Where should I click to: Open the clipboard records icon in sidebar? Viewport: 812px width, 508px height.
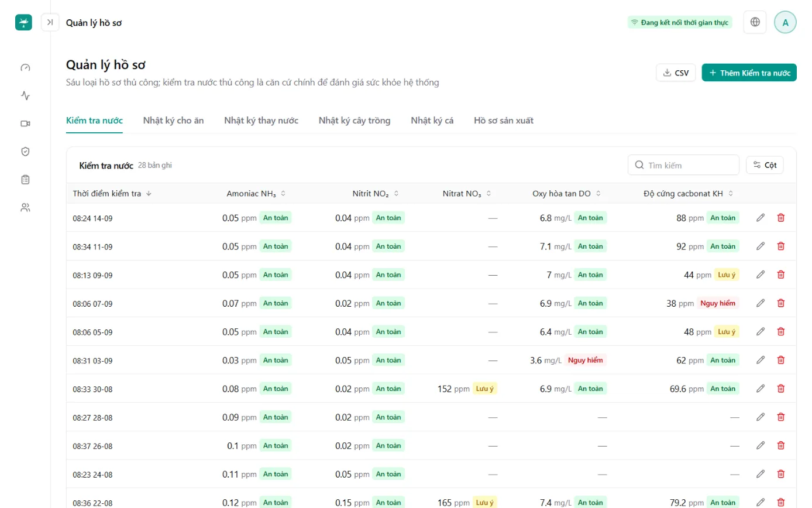[25, 180]
